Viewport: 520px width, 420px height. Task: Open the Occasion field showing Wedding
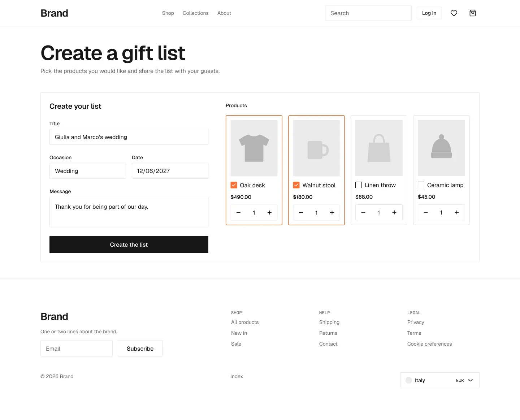[x=88, y=171]
